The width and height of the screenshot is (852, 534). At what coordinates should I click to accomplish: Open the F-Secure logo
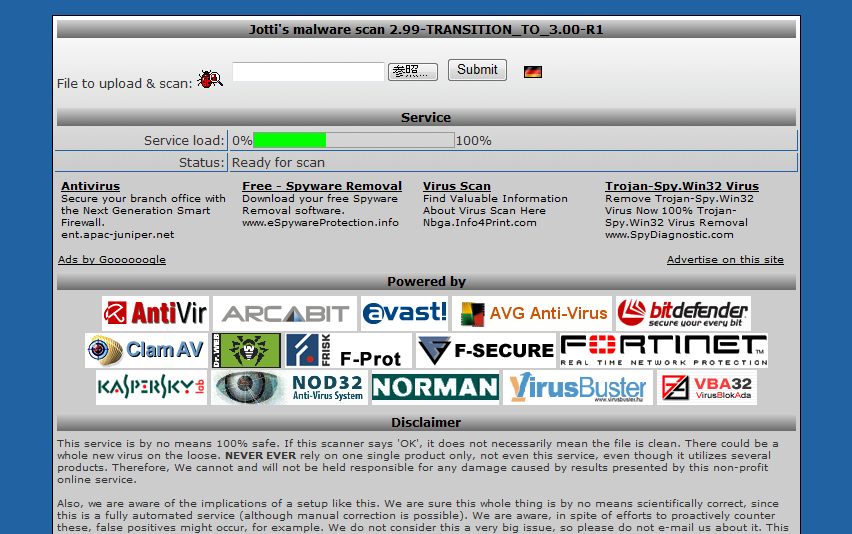coord(485,350)
